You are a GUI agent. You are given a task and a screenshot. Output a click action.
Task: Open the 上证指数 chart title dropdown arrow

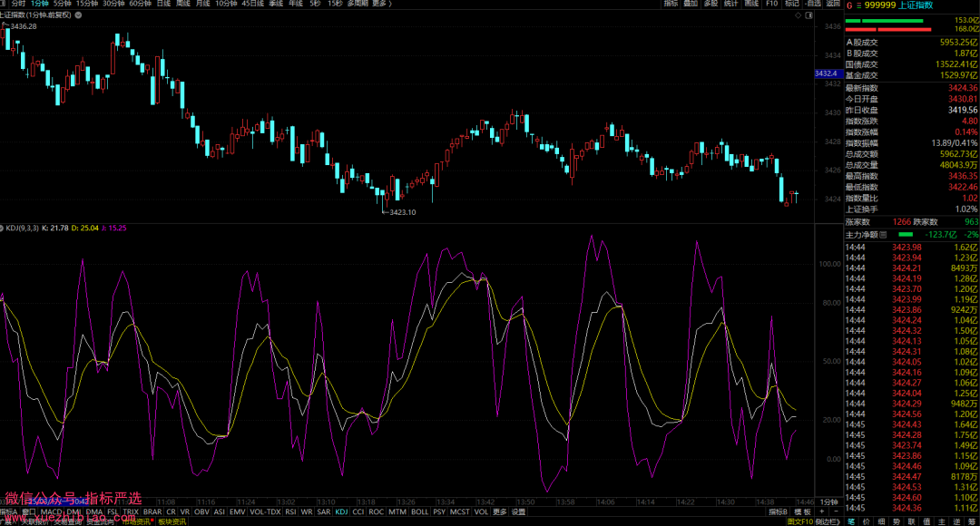[78, 15]
